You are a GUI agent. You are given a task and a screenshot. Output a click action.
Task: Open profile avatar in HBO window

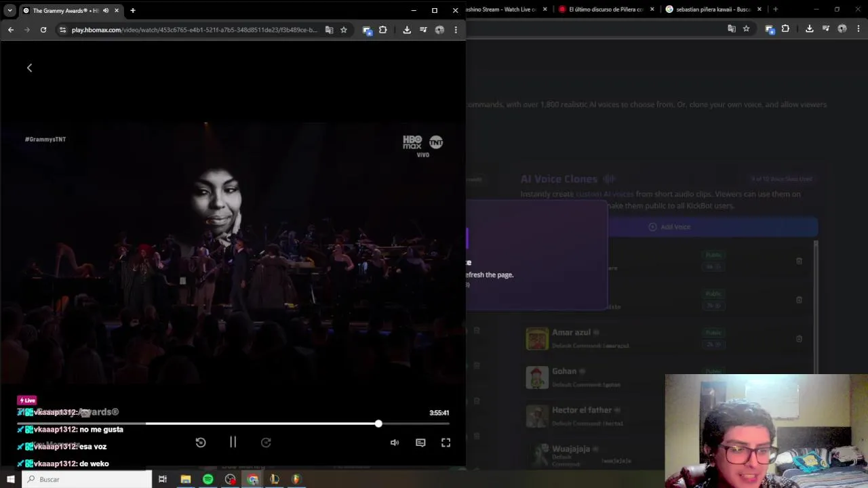439,30
